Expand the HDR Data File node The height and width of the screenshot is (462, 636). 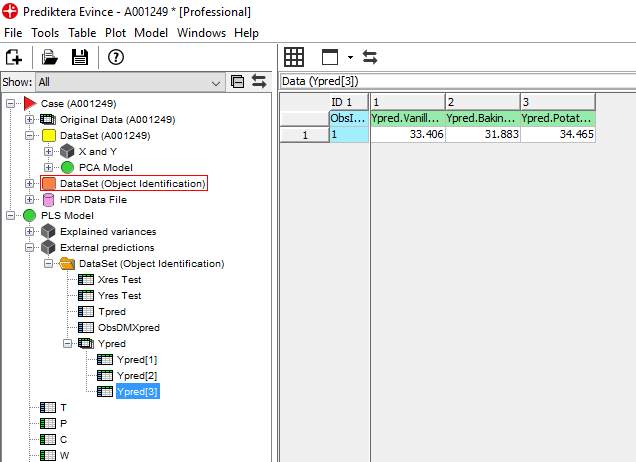(29, 199)
